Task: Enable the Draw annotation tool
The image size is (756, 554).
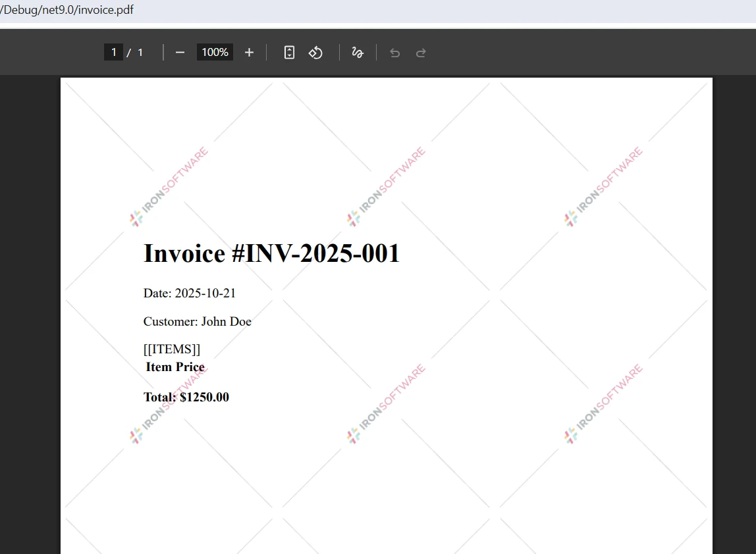Action: coord(358,52)
